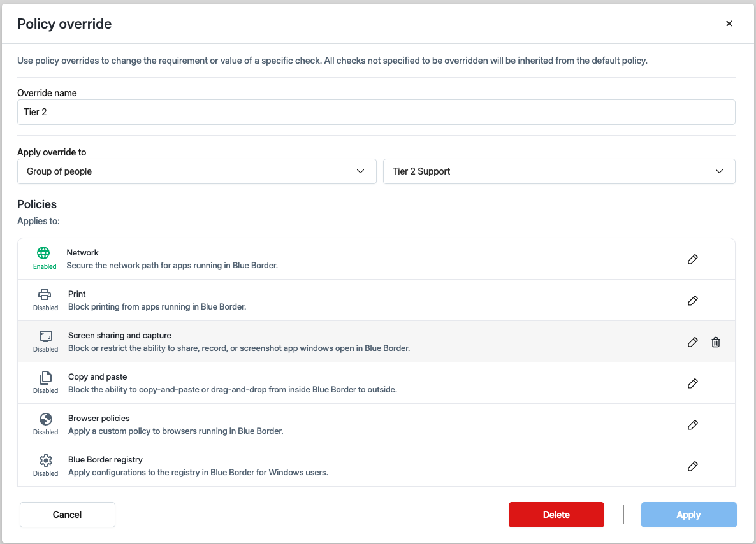Click the Policies section heading
Viewport: 756px width, 544px height.
[37, 204]
